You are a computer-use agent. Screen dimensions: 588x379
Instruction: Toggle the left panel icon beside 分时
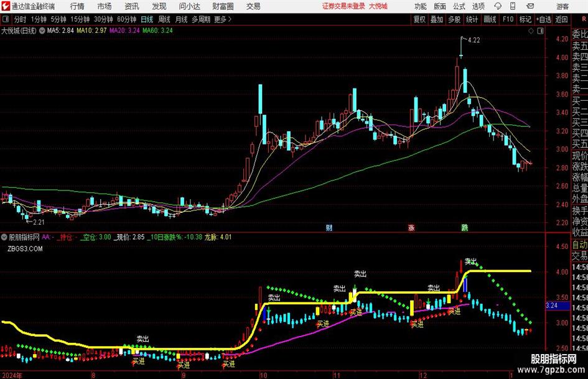coord(6,19)
